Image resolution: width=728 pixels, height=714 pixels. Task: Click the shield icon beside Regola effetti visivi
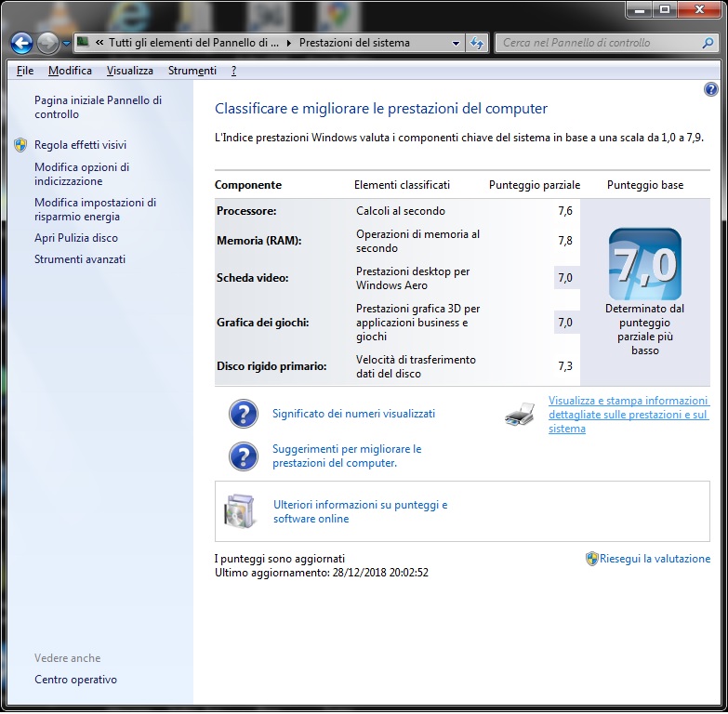pyautogui.click(x=20, y=145)
